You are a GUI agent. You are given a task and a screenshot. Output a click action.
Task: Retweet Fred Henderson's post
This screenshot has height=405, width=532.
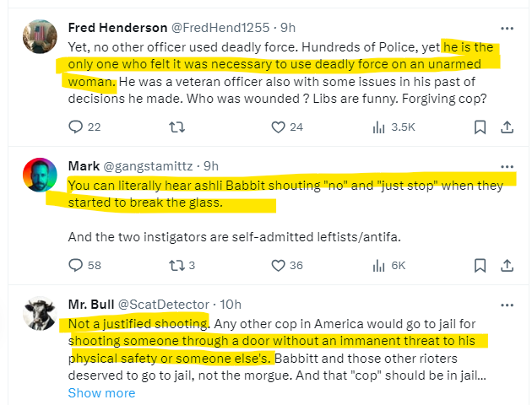tap(176, 127)
